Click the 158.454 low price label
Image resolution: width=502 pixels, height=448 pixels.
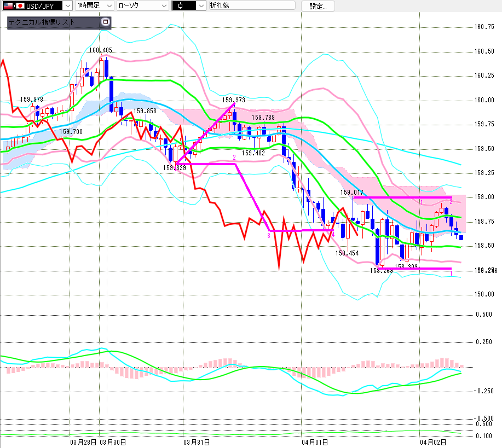tap(347, 253)
